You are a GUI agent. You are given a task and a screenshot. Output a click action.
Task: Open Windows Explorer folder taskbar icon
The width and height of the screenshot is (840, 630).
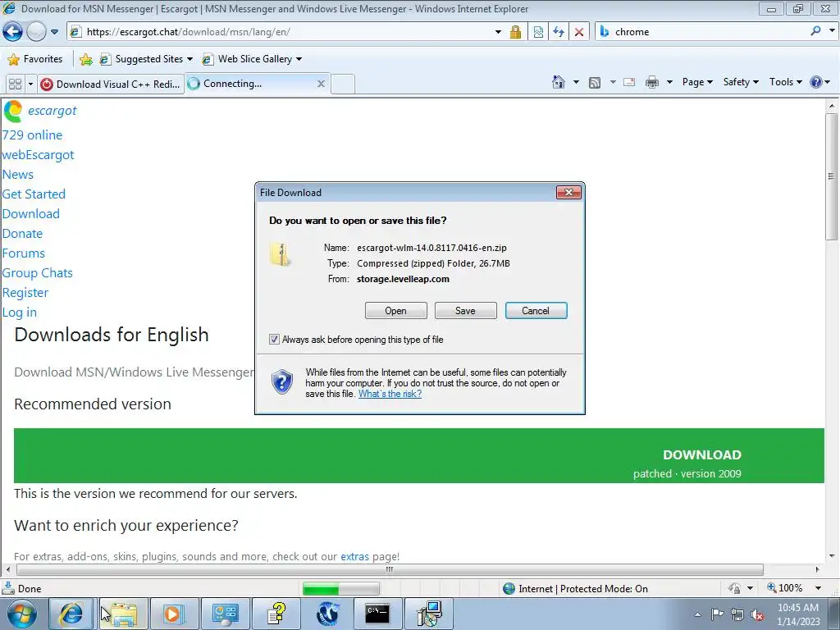coord(122,614)
